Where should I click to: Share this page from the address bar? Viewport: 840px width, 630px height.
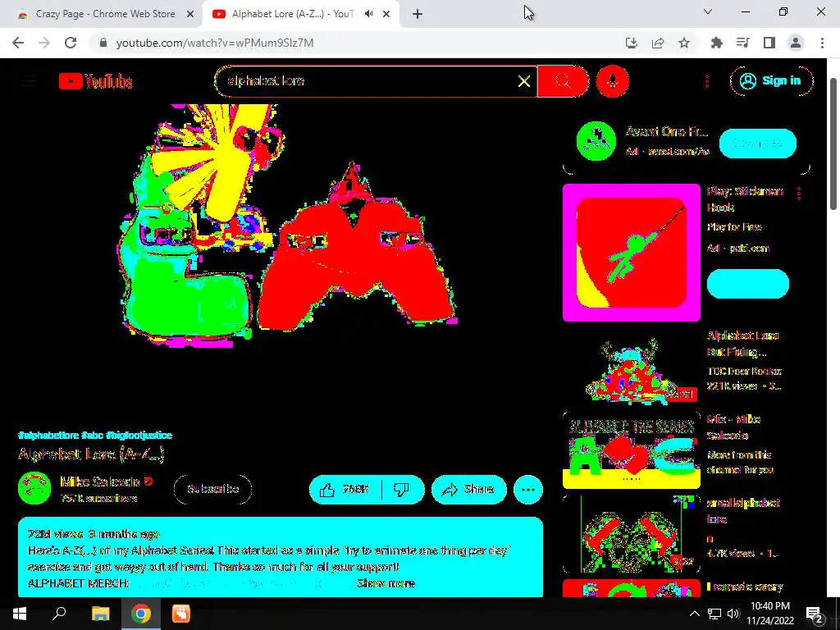pos(658,43)
